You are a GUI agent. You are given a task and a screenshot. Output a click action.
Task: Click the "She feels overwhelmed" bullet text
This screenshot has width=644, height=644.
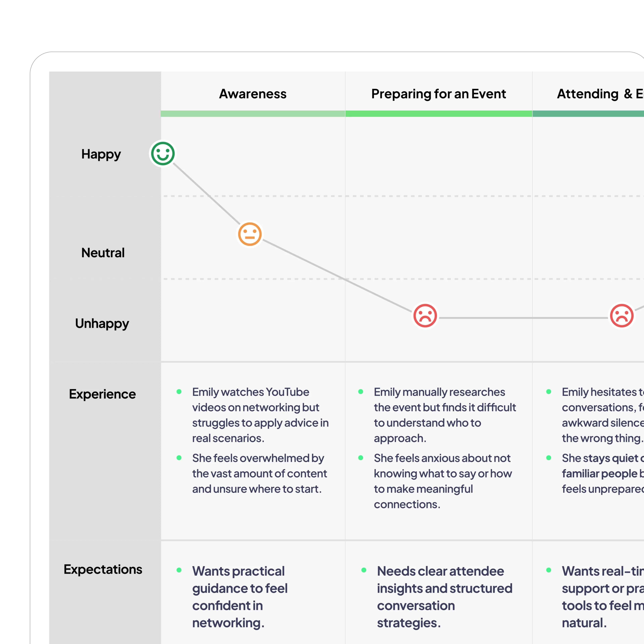point(259,473)
